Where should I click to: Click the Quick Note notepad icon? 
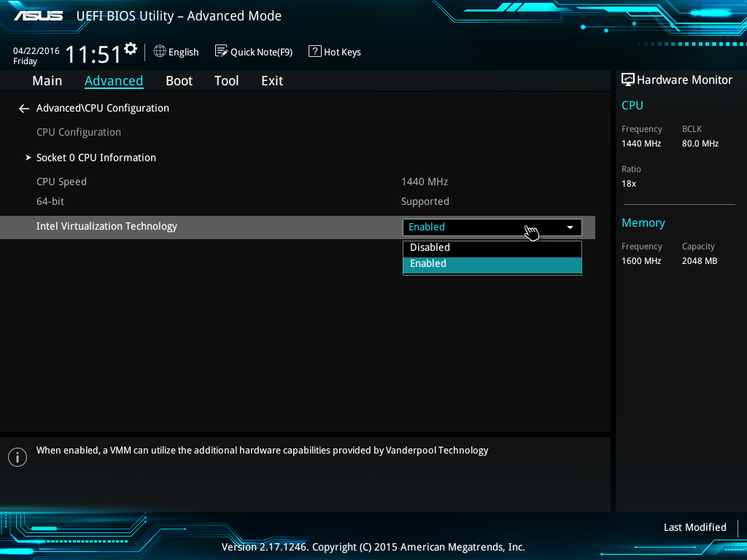coord(221,51)
